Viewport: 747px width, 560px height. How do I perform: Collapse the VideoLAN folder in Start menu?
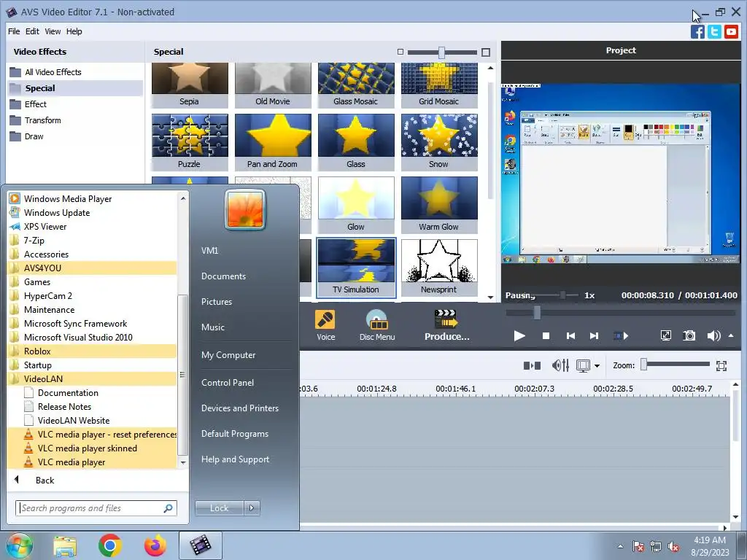93,379
